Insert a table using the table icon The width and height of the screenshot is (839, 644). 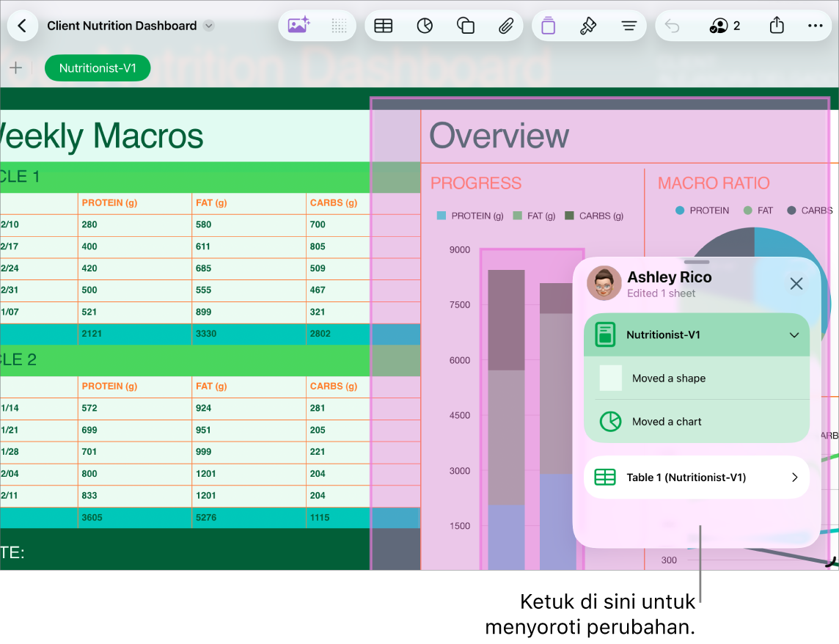[382, 26]
